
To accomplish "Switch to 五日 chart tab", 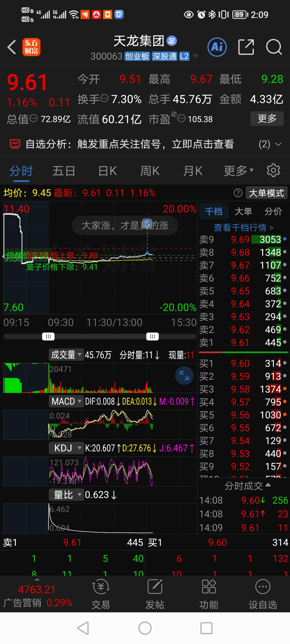I will coord(64,171).
